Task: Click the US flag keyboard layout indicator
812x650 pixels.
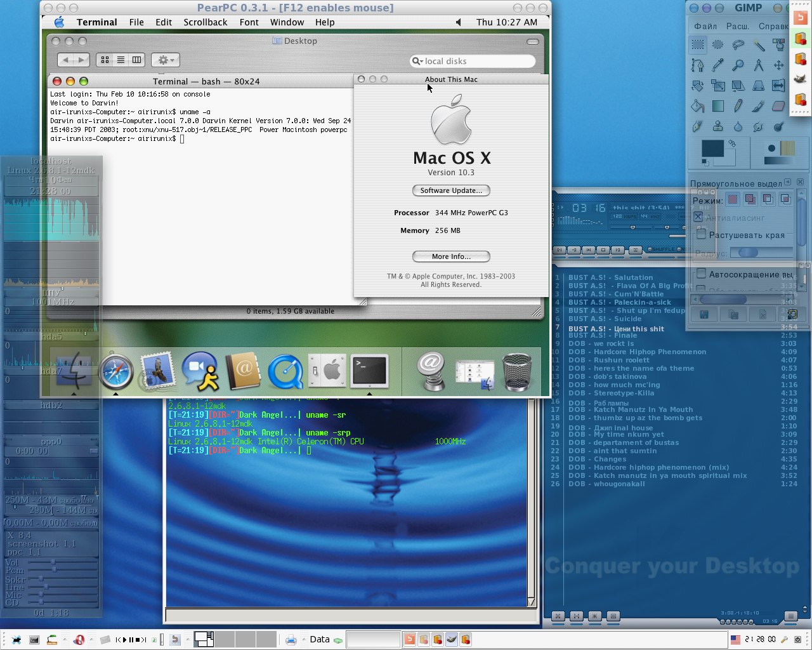Action: point(735,640)
